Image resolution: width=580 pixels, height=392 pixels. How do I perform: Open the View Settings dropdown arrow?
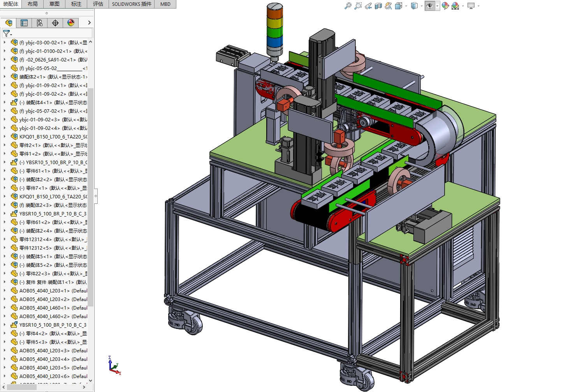coord(478,6)
